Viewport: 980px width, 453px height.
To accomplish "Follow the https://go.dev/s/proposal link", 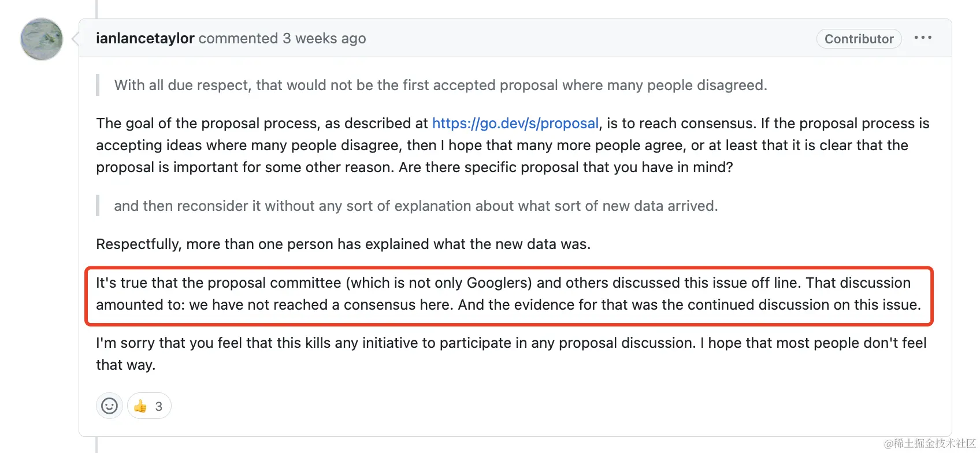I will tap(515, 123).
